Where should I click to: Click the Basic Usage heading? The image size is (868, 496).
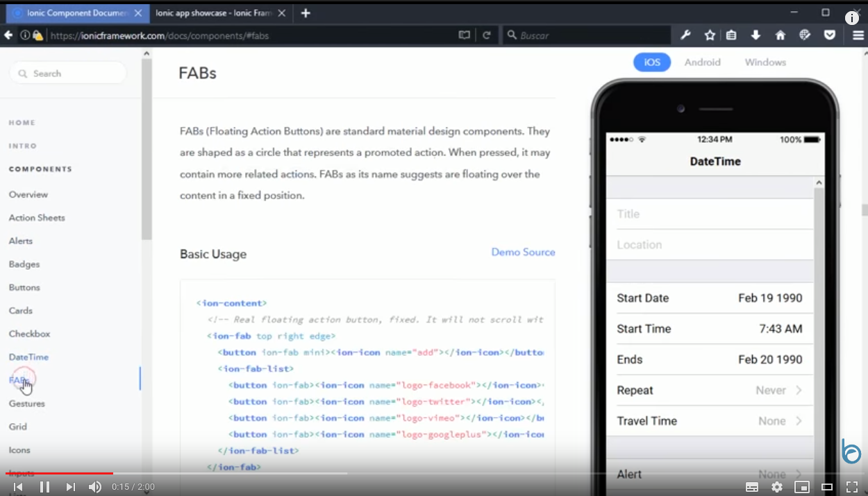coord(213,255)
